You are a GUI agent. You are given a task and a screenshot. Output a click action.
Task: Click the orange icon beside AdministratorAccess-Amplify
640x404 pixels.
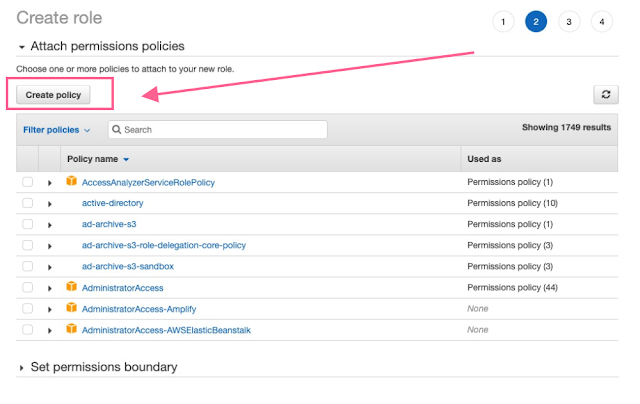[x=72, y=308]
